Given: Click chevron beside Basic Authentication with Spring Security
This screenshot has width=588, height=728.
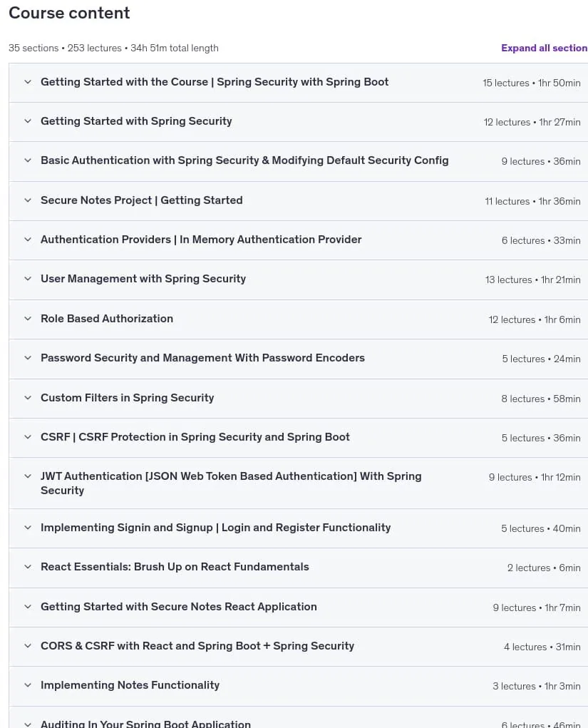Looking at the screenshot, I should [28, 160].
